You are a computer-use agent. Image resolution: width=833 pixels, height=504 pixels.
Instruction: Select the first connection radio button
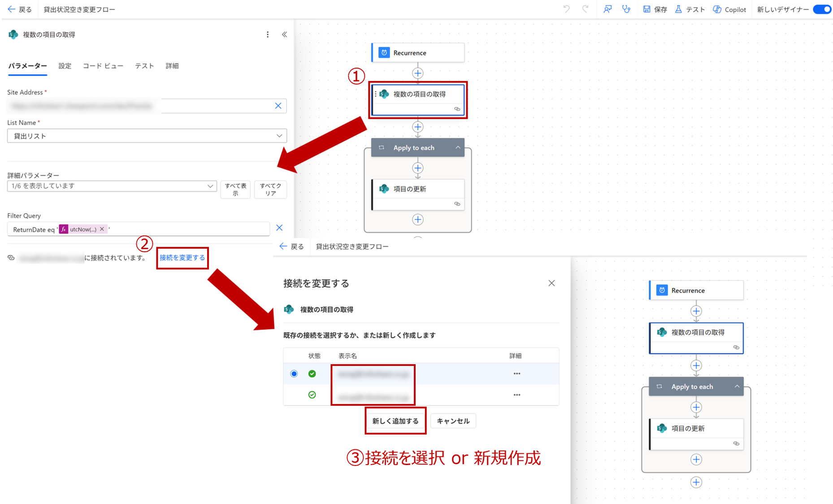(x=294, y=374)
